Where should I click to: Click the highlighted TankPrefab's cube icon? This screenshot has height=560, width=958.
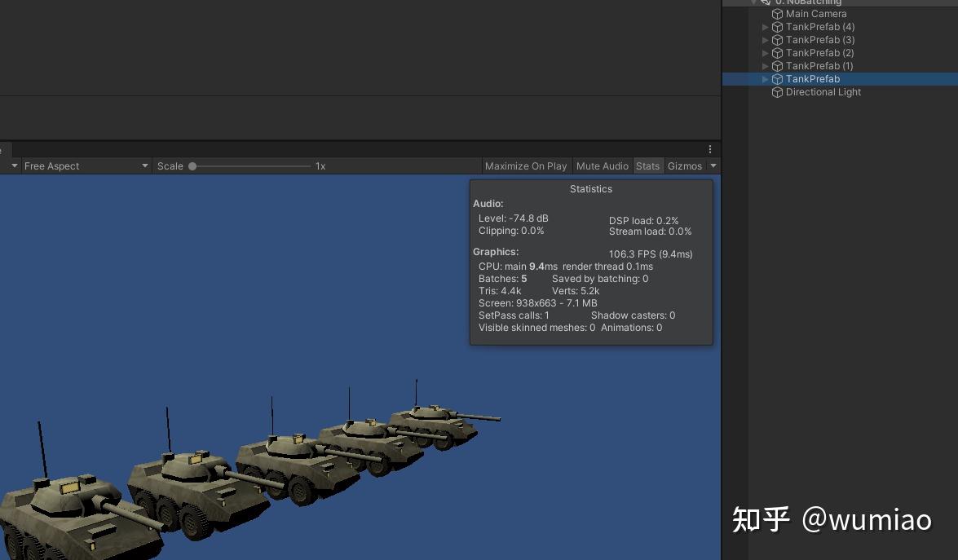(777, 79)
